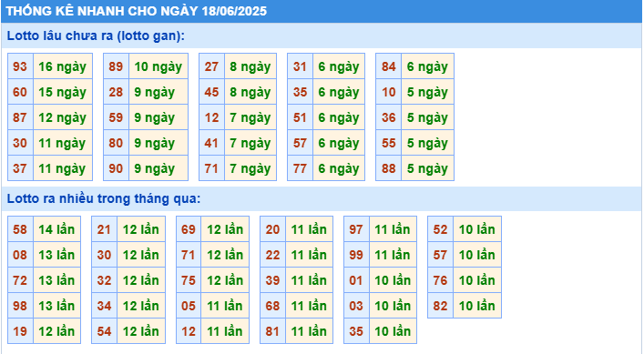Click the '12 lần' cell beside number 32
This screenshot has height=354, width=644.
tap(141, 279)
